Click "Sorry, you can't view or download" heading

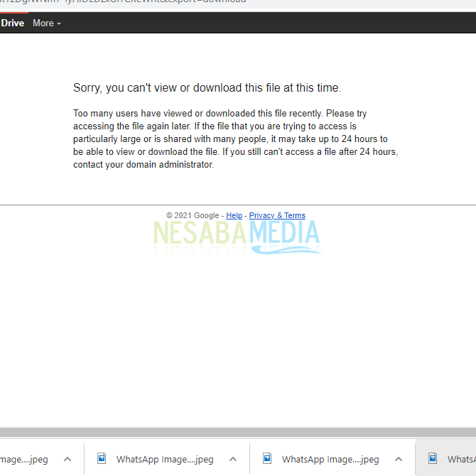[207, 87]
